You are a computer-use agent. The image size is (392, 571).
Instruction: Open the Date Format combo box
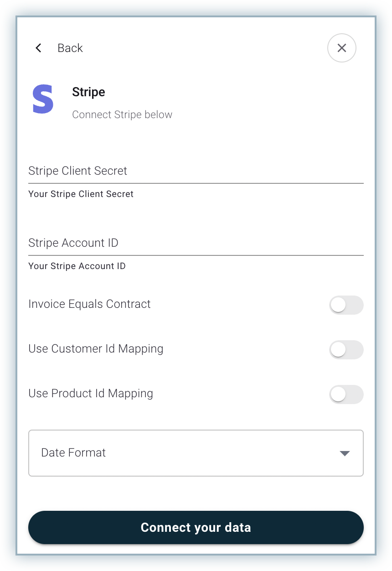coord(196,453)
